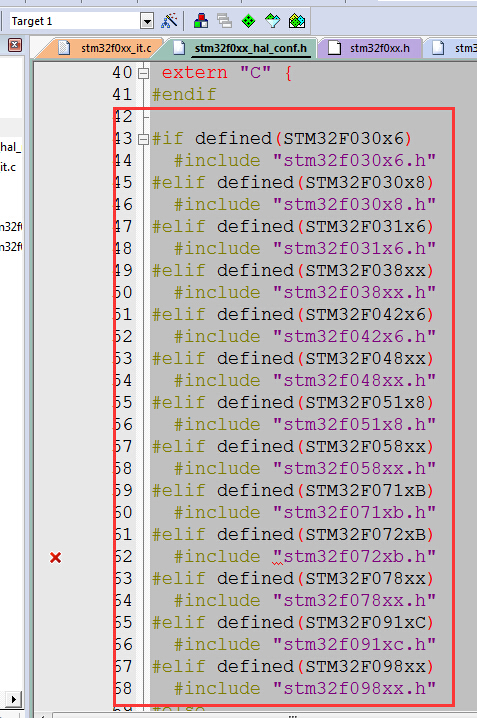Viewport: 477px width, 718px height.
Task: Click right scroll arrow of project panel
Action: click(x=13, y=699)
